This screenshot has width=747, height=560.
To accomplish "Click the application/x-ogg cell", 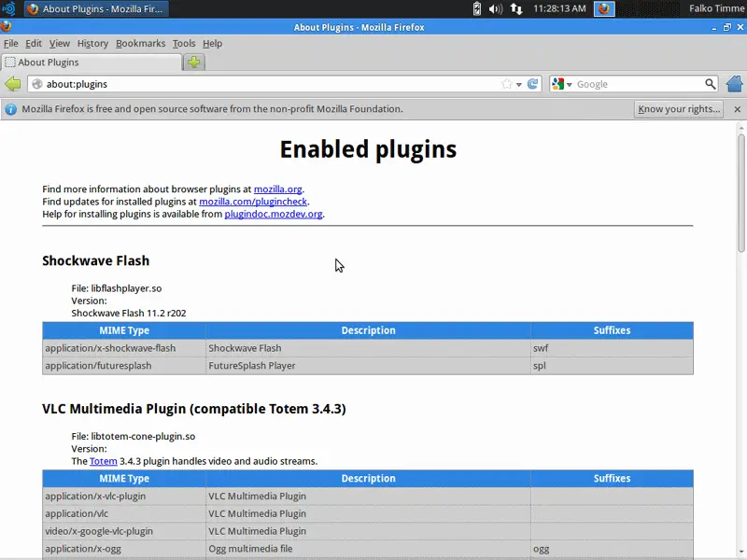I will (124, 549).
